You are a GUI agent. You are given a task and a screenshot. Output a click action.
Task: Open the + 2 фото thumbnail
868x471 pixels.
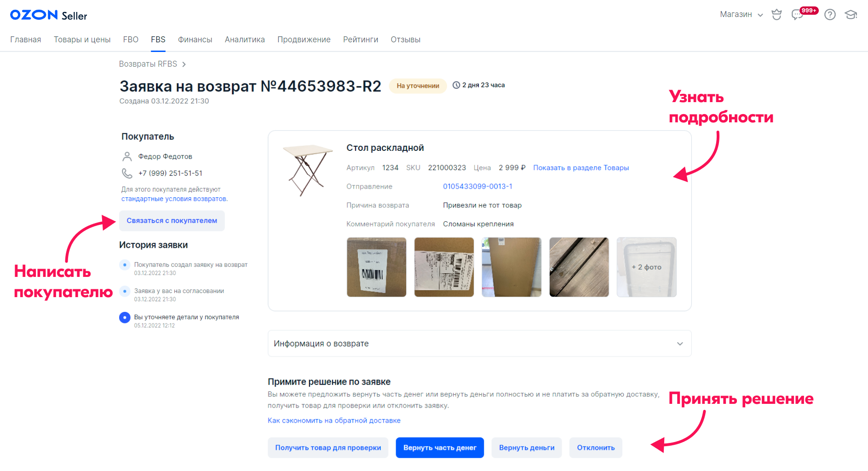pyautogui.click(x=646, y=267)
